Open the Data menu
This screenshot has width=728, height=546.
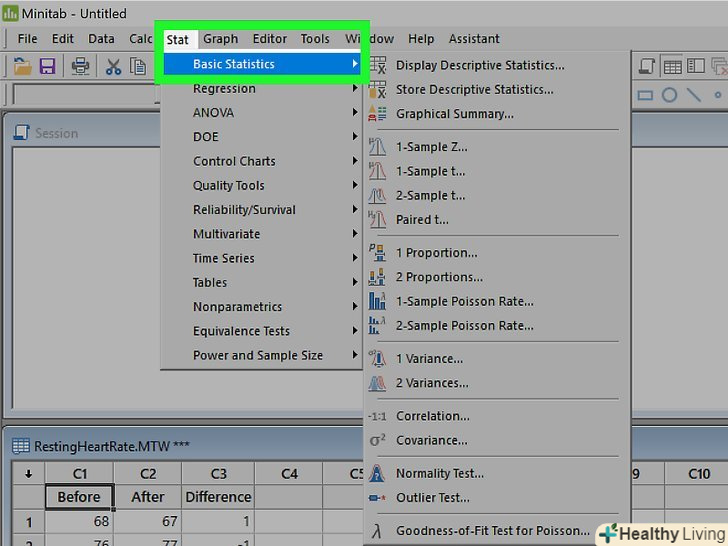point(101,39)
